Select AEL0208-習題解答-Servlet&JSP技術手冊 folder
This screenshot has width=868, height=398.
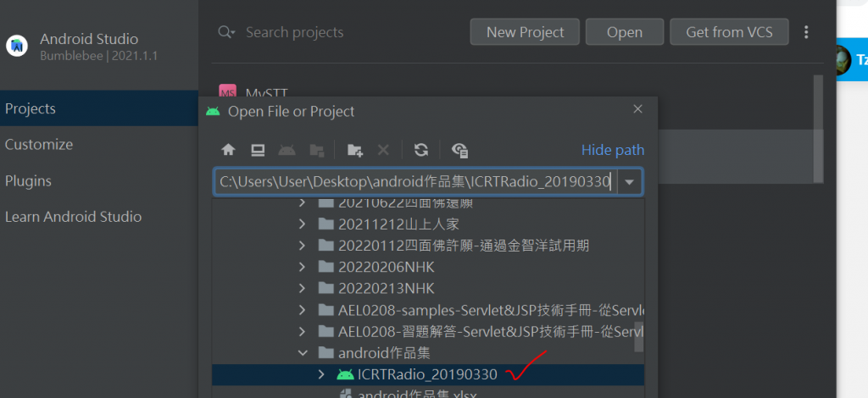(428, 332)
